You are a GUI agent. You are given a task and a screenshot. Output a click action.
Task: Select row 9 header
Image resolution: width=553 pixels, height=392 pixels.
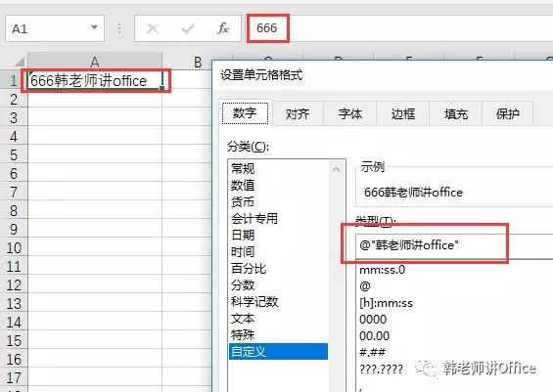click(x=14, y=230)
